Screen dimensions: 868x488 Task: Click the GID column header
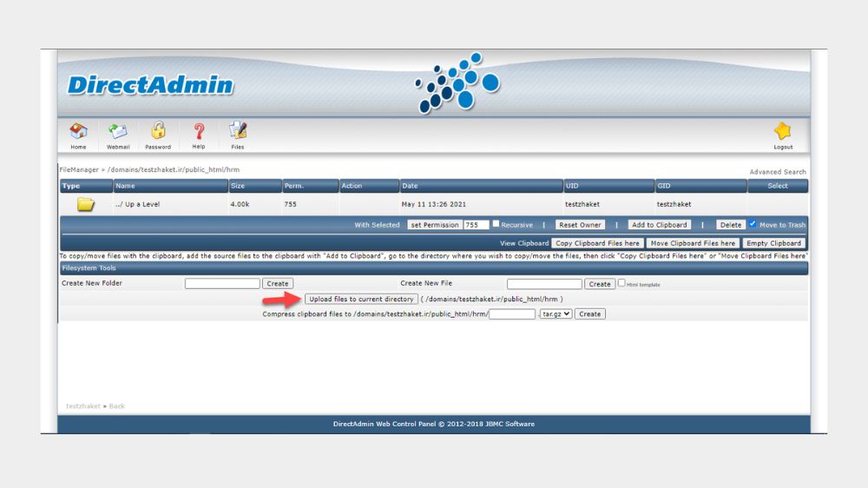click(664, 186)
